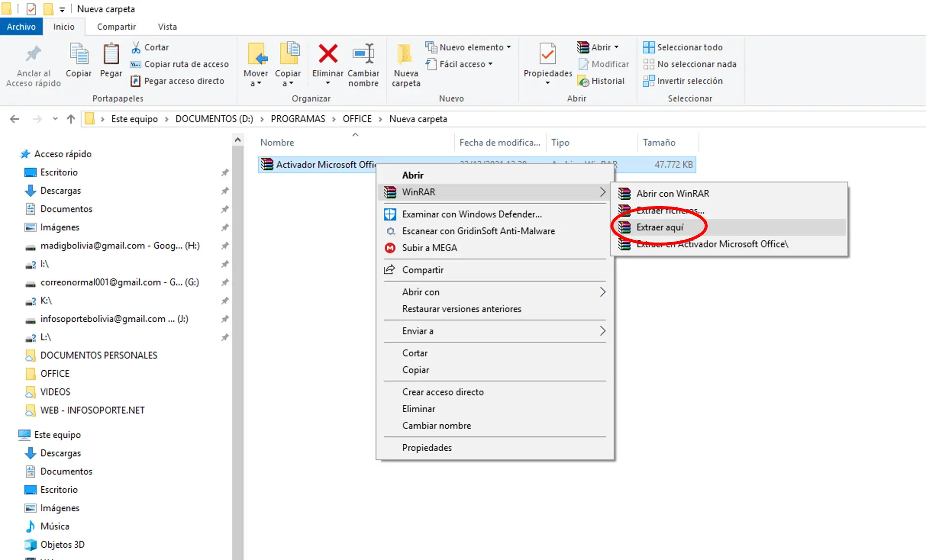Select Extraer en Activador Microsoft Office\
Screen dimensions: 926x560
pos(729,244)
